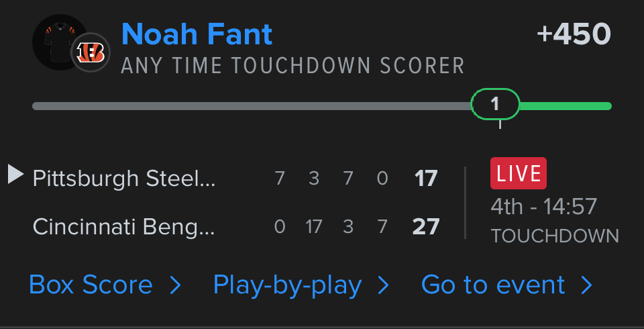The height and width of the screenshot is (329, 644).
Task: Expand the chevron next to Box Score
Action: coord(176,286)
